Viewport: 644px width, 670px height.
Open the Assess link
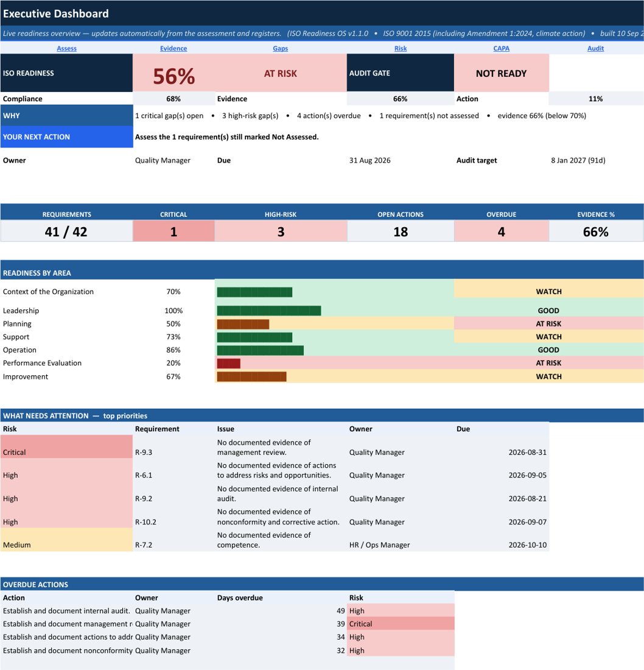pyautogui.click(x=66, y=48)
